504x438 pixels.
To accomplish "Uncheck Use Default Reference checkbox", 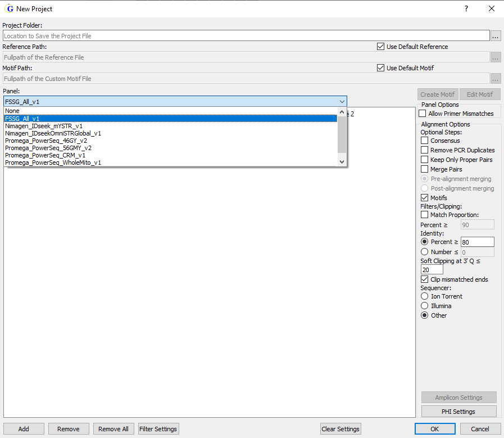I will coord(381,47).
